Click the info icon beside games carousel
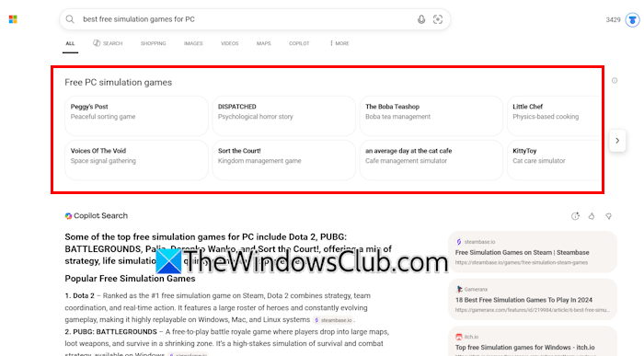 615,80
